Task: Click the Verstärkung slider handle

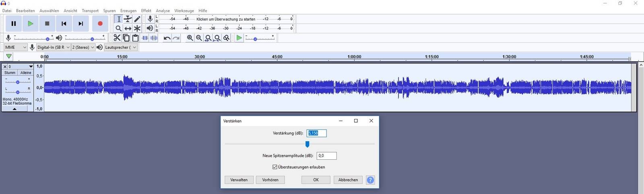Action: point(308,144)
